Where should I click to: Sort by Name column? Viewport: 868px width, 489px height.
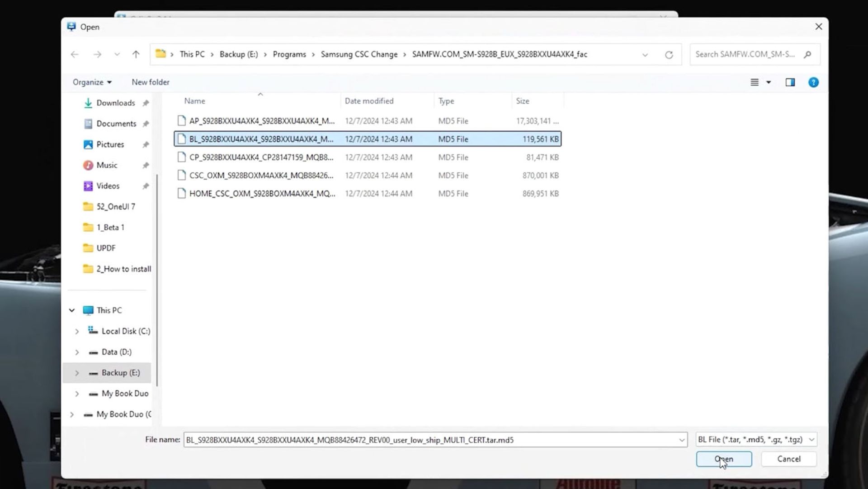coord(194,101)
